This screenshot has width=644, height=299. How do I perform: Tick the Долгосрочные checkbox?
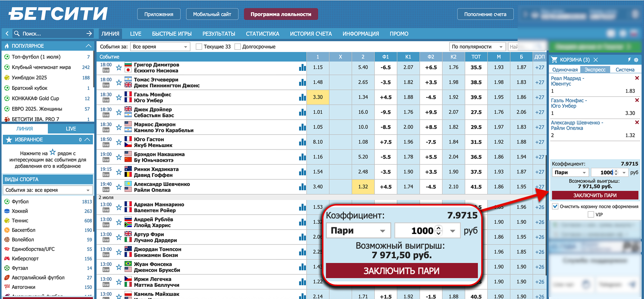coord(238,47)
